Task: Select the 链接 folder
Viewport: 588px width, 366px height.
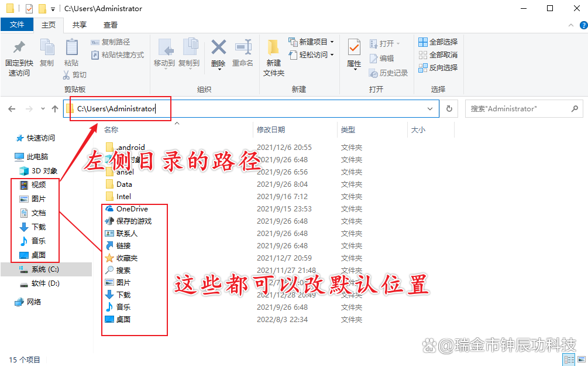Action: click(118, 246)
